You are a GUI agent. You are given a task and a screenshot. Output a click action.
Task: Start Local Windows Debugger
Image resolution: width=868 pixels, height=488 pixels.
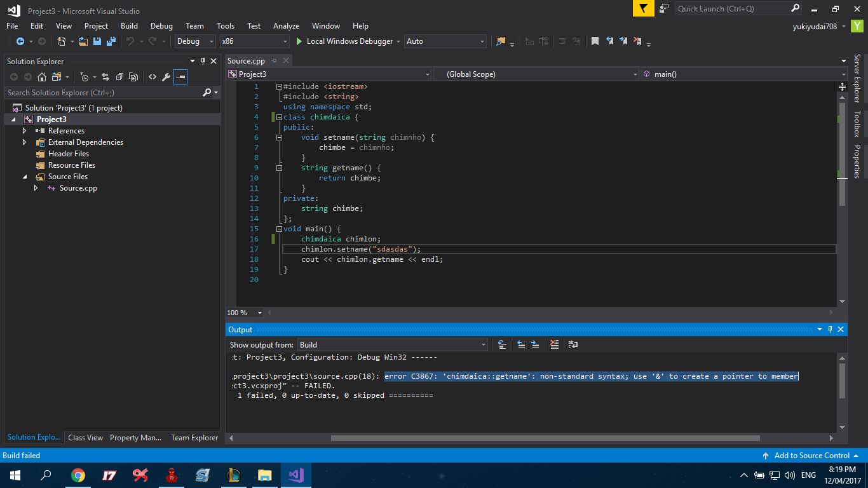pos(344,41)
